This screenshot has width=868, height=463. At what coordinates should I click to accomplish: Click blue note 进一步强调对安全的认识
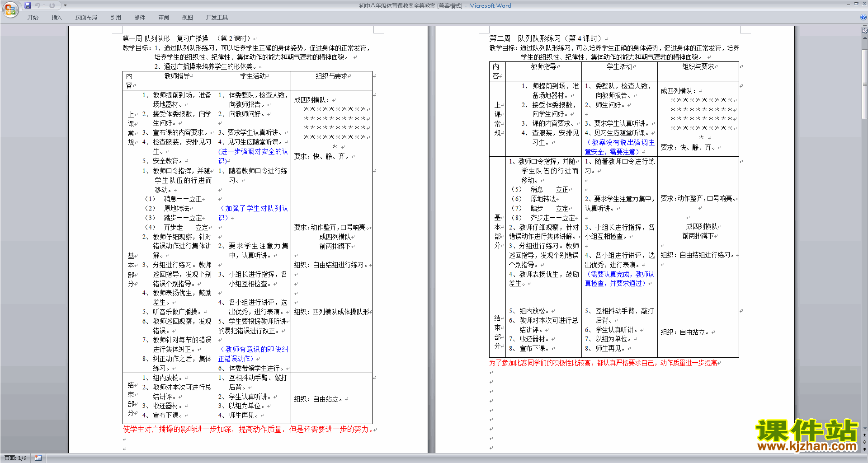(253, 156)
